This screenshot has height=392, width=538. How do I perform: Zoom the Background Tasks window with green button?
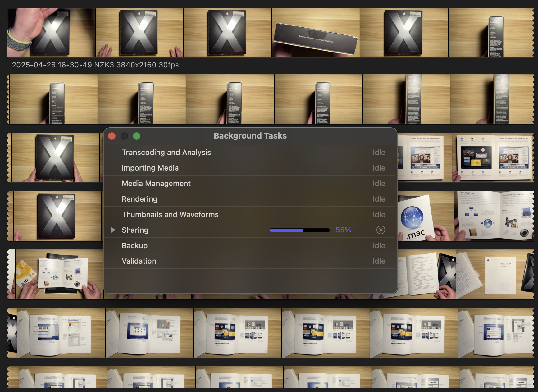click(137, 136)
